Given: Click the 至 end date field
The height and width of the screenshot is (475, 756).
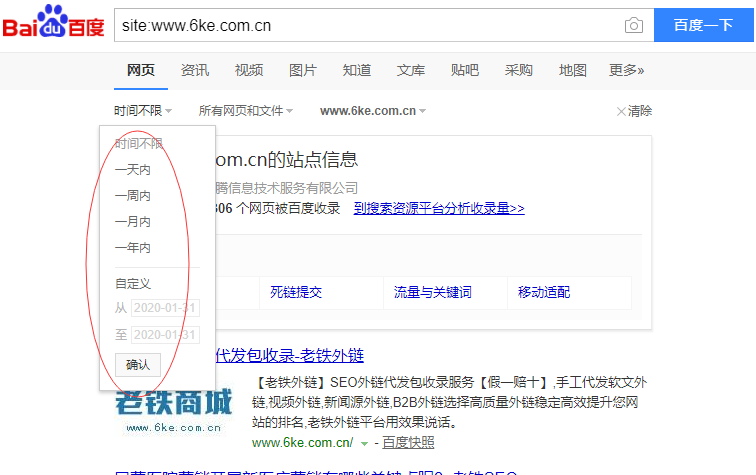Looking at the screenshot, I should [165, 335].
